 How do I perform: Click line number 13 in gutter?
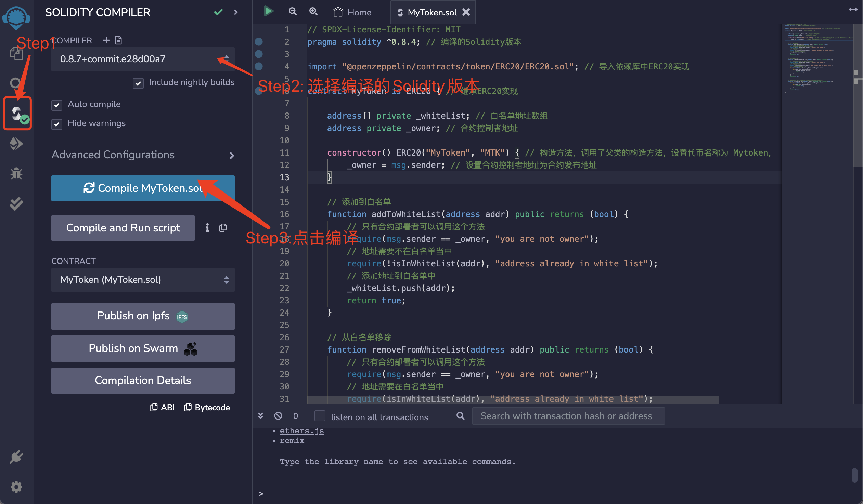(284, 177)
